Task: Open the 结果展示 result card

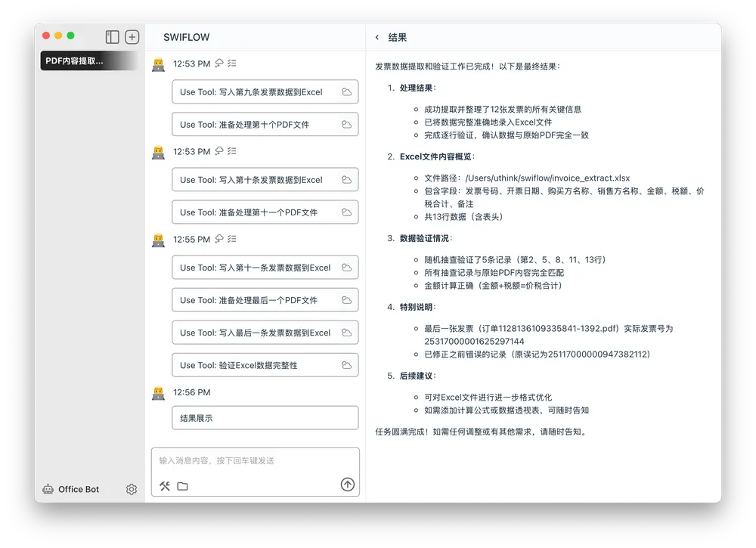Action: tap(265, 418)
